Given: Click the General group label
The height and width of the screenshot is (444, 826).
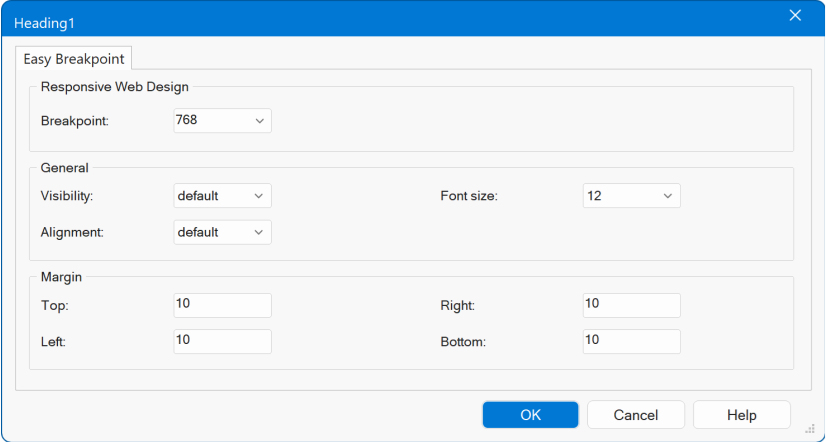Looking at the screenshot, I should coord(65,168).
